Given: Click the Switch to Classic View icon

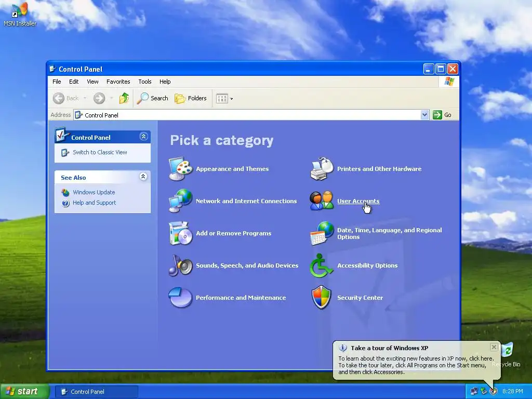Looking at the screenshot, I should [65, 153].
